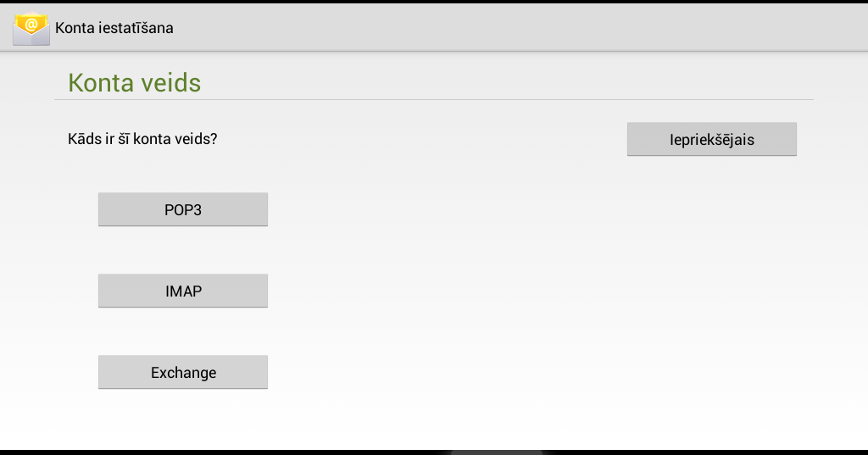The width and height of the screenshot is (868, 455).
Task: Open the mail icon in the title bar
Action: coord(31,28)
